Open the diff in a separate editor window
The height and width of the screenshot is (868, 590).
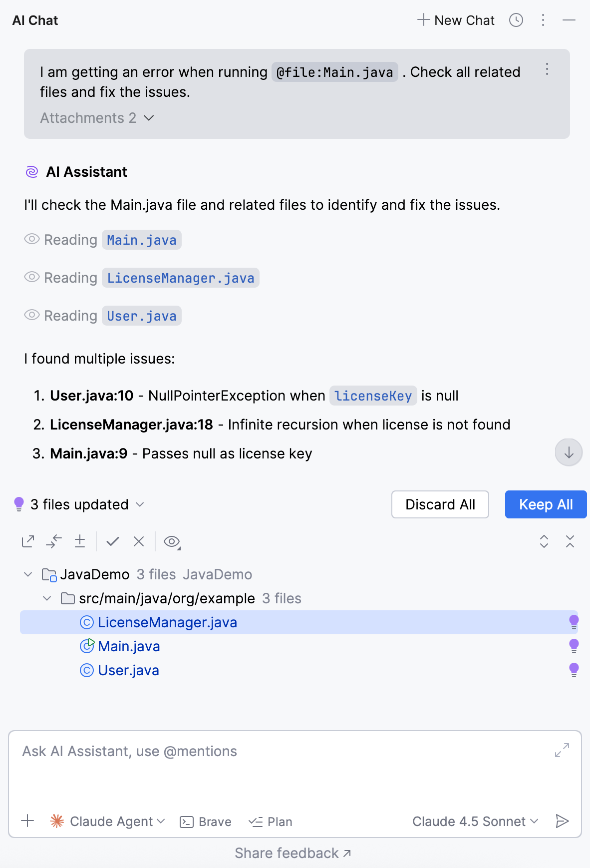(x=28, y=541)
